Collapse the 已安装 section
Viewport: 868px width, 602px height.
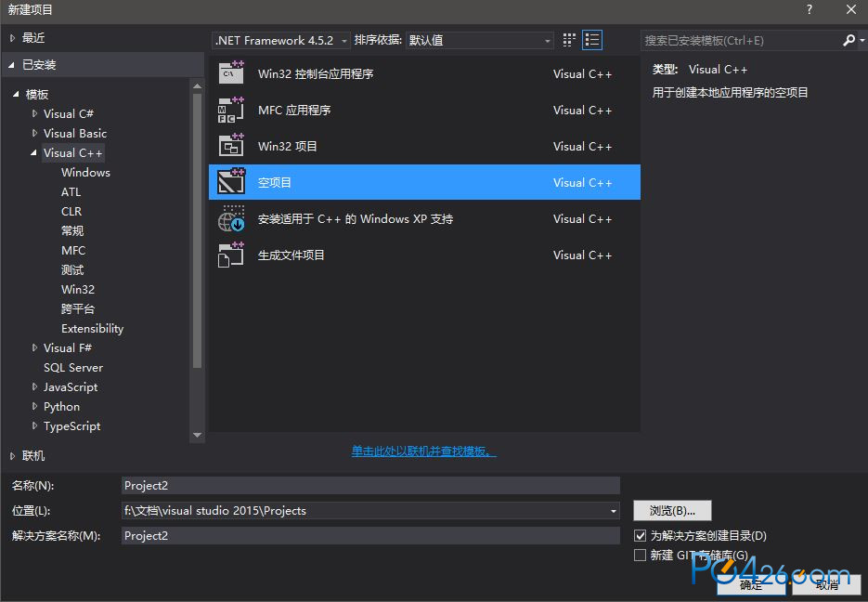click(12, 65)
